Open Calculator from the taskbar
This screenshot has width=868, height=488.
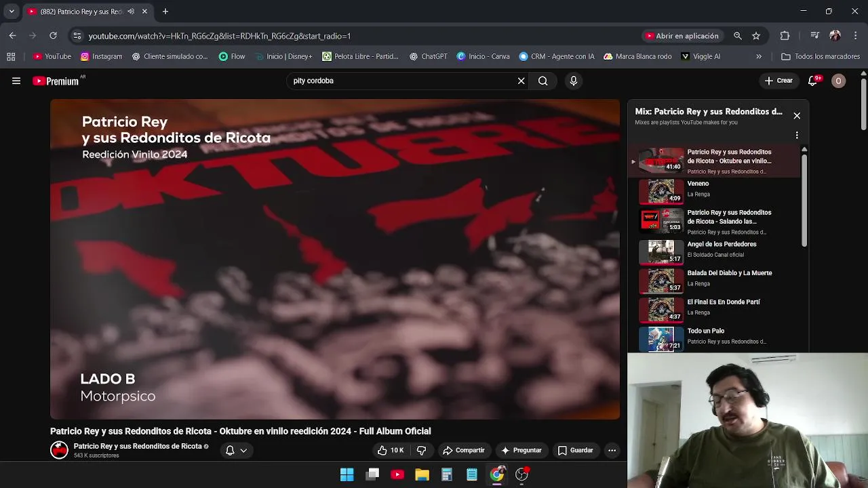point(447,474)
